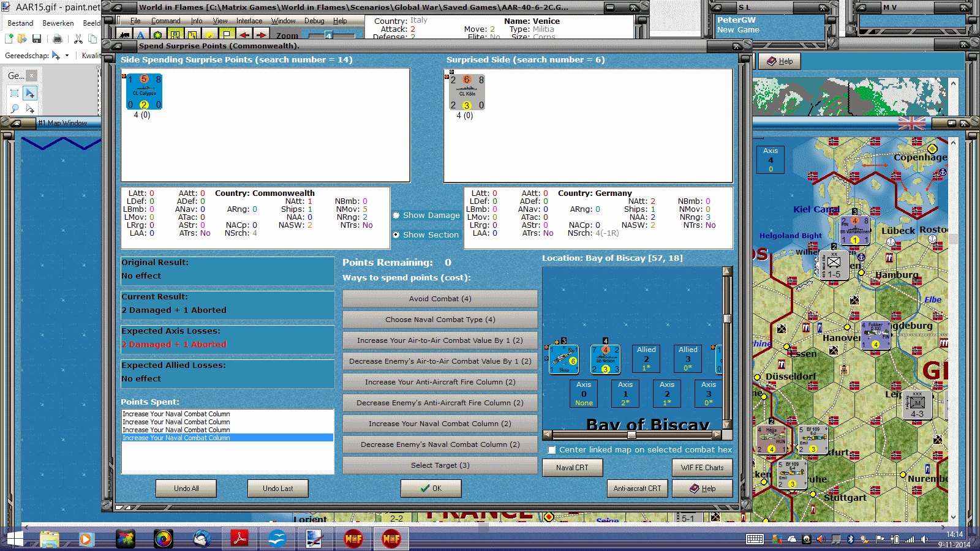The image size is (980, 551).
Task: Click Increase Your Air-to-Air Combat Value By 1
Action: pos(440,340)
